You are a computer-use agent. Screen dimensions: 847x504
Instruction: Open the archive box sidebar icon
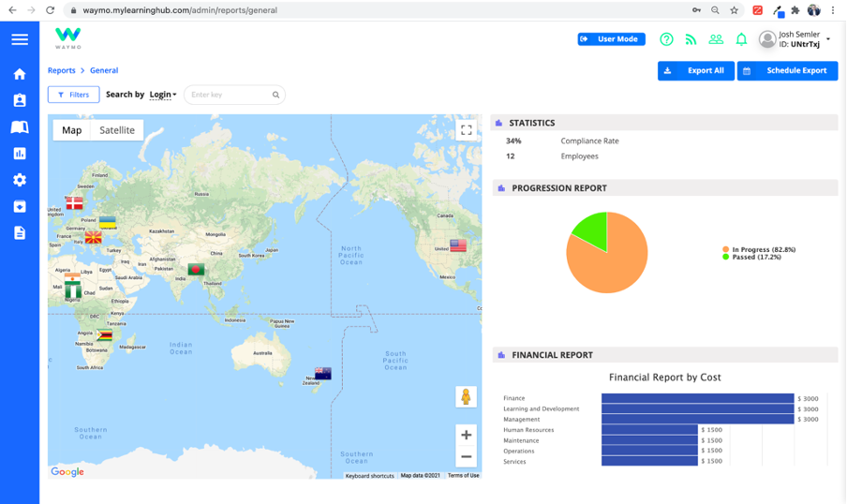pyautogui.click(x=20, y=206)
